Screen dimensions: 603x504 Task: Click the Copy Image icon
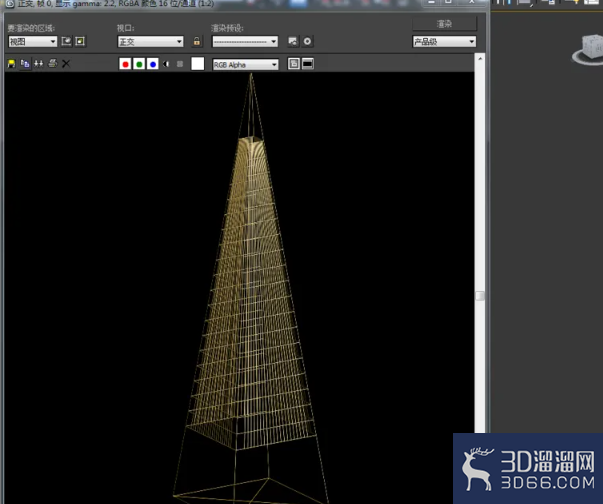[25, 63]
